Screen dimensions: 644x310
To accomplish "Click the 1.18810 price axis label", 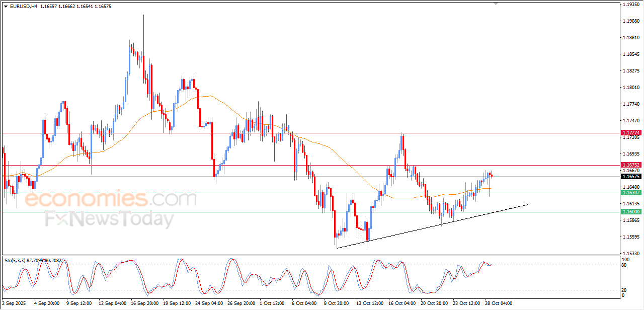I will (631, 38).
